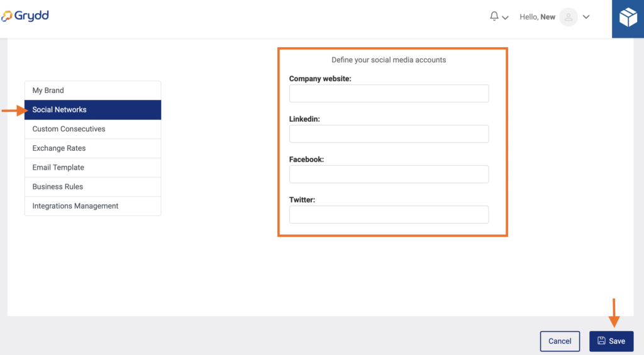644x355 pixels.
Task: Expand the user account dropdown arrow
Action: 586,17
